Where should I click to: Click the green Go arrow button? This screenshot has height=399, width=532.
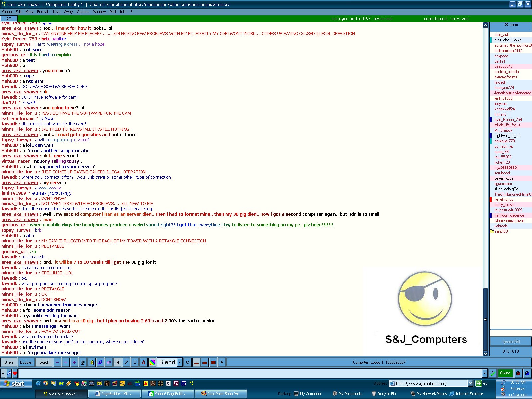point(479,383)
